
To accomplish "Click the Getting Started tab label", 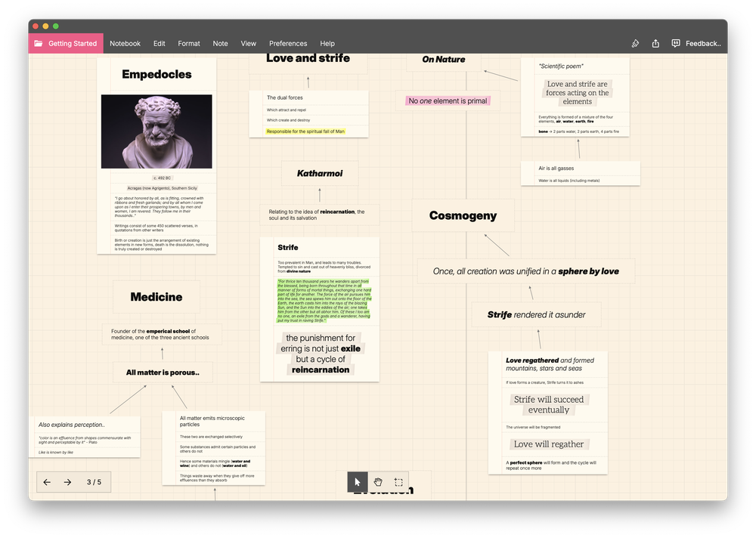I will click(x=73, y=43).
